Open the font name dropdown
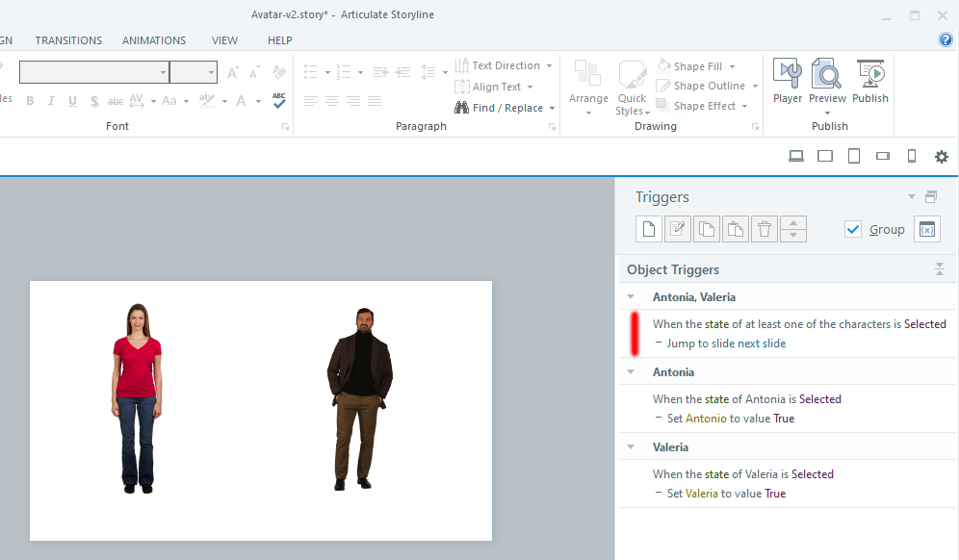Image resolution: width=959 pixels, height=560 pixels. pyautogui.click(x=163, y=73)
